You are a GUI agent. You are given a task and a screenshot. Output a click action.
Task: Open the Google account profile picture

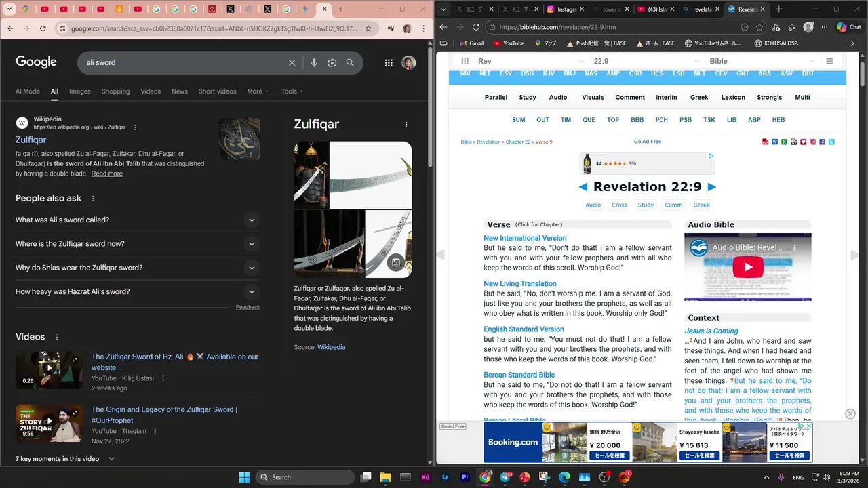[408, 62]
